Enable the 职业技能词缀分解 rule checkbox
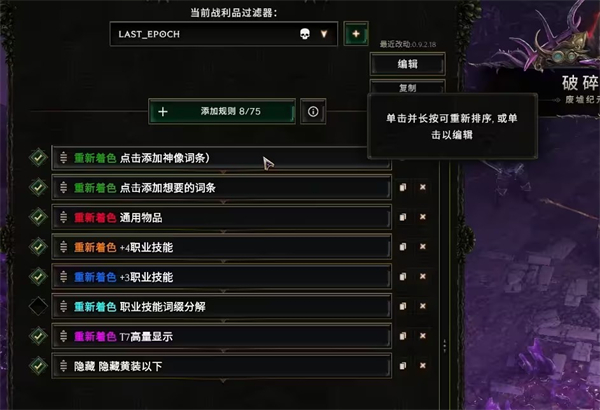 38,306
